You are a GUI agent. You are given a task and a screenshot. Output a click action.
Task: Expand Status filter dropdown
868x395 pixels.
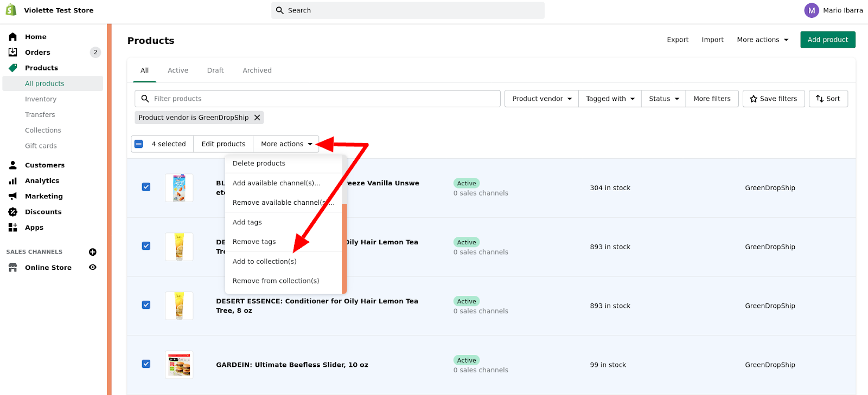[663, 99]
